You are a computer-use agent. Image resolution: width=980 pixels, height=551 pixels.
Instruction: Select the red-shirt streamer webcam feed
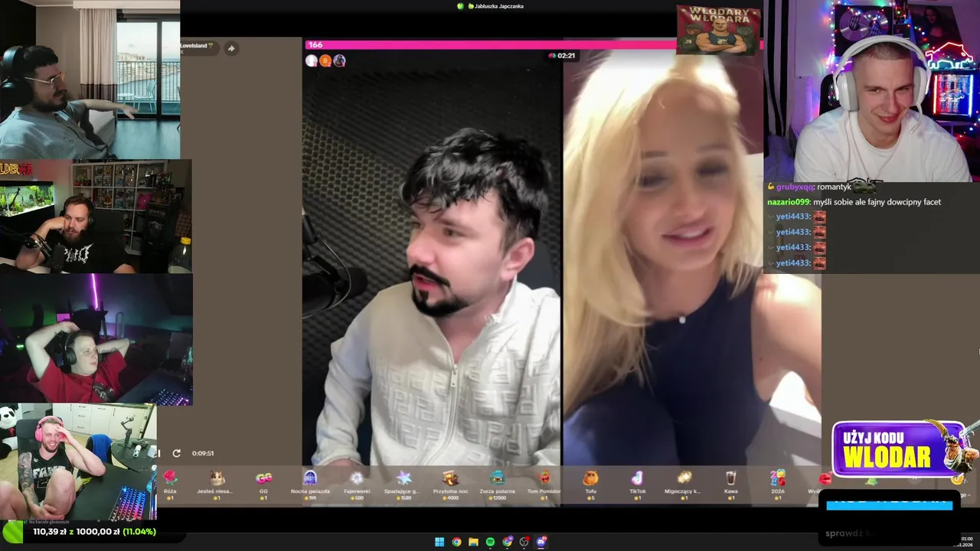[x=96, y=339]
